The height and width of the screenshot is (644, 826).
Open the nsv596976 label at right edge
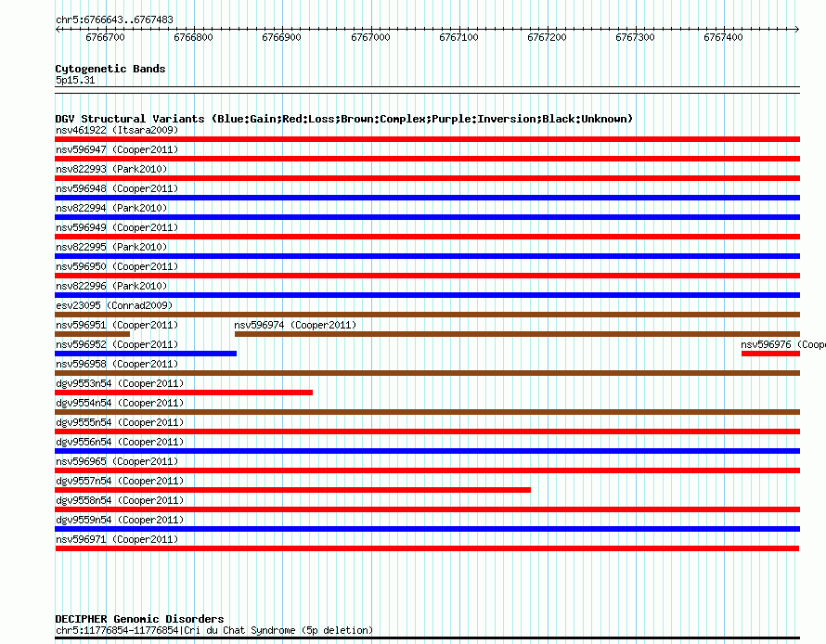pyautogui.click(x=782, y=344)
